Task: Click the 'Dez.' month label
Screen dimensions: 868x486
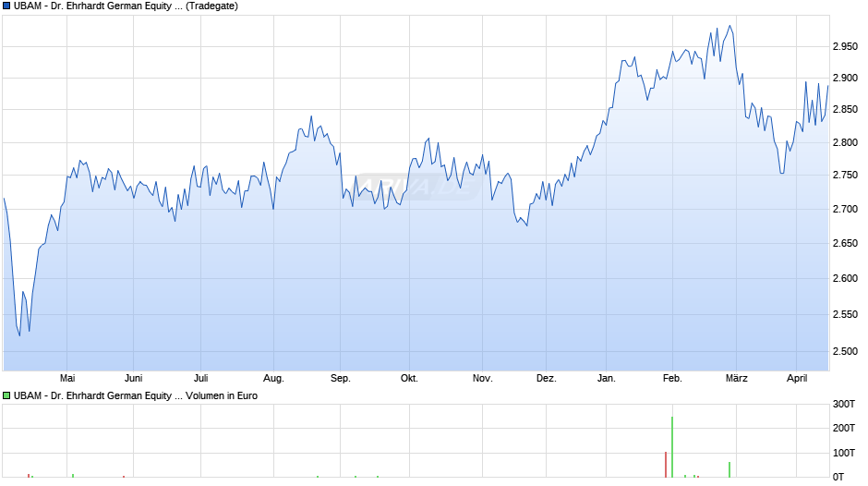Action: 547,378
